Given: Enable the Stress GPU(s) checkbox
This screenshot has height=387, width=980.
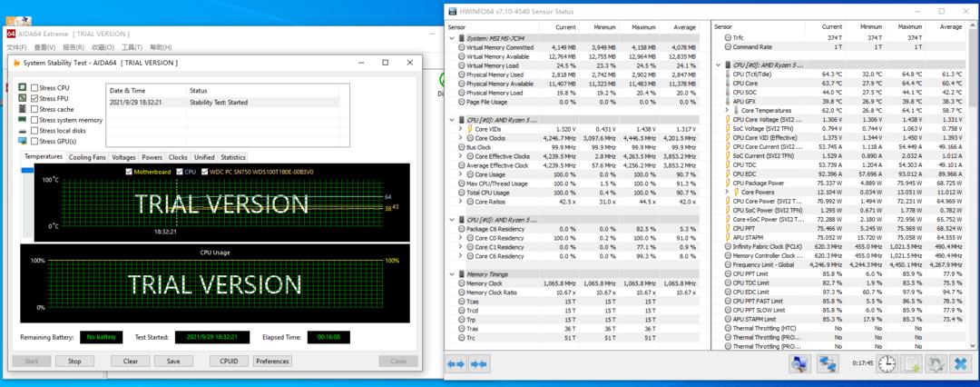Looking at the screenshot, I should (34, 141).
